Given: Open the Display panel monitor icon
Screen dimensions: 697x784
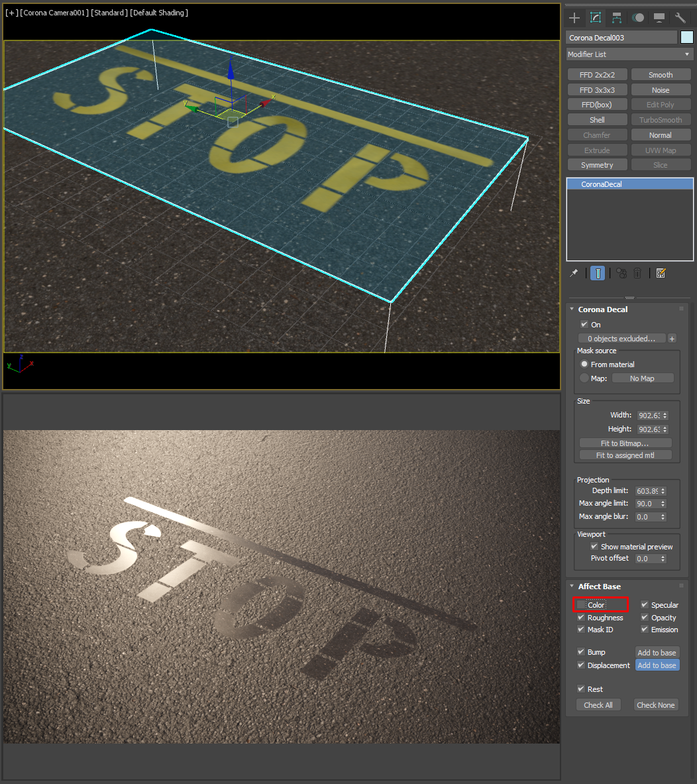Looking at the screenshot, I should 659,18.
